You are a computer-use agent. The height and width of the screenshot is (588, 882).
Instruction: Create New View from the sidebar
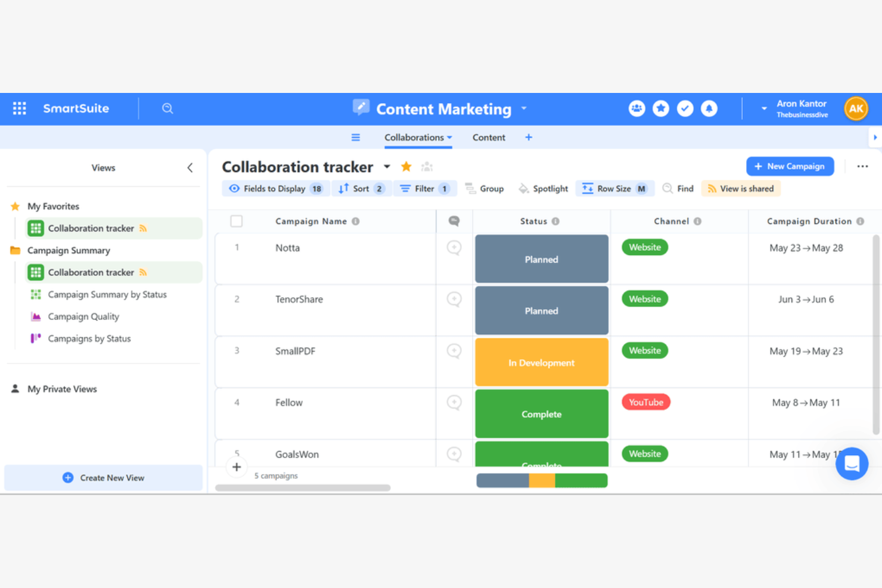(x=103, y=477)
